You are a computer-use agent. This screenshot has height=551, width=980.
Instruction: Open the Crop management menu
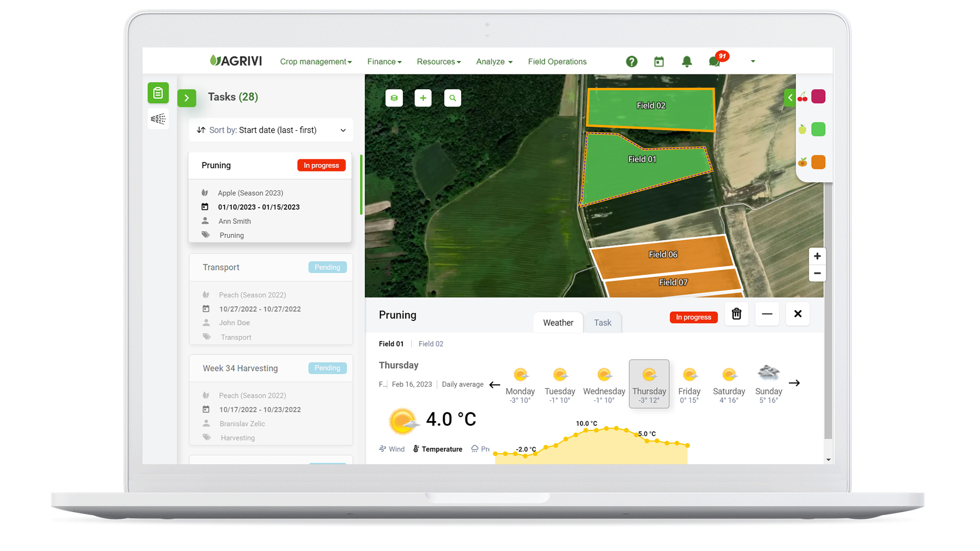(x=315, y=61)
